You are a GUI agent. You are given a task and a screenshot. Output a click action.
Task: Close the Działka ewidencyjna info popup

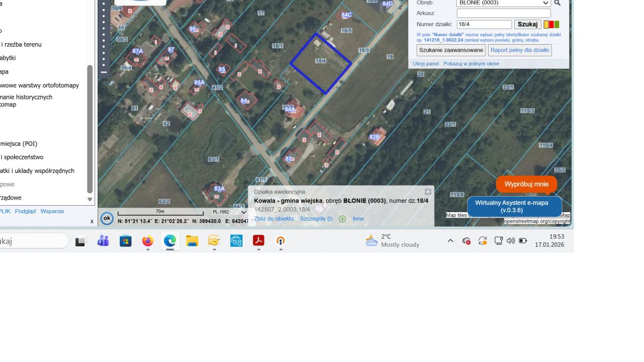[x=428, y=192]
